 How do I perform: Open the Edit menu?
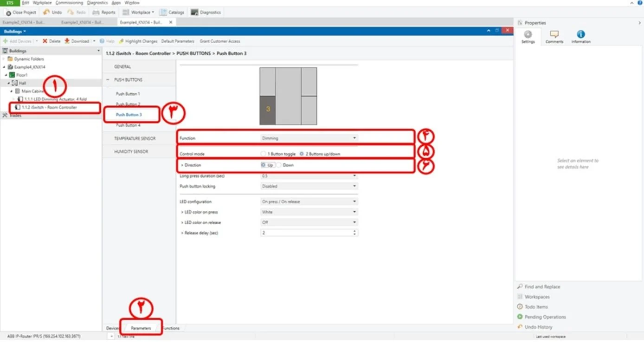pyautogui.click(x=26, y=3)
